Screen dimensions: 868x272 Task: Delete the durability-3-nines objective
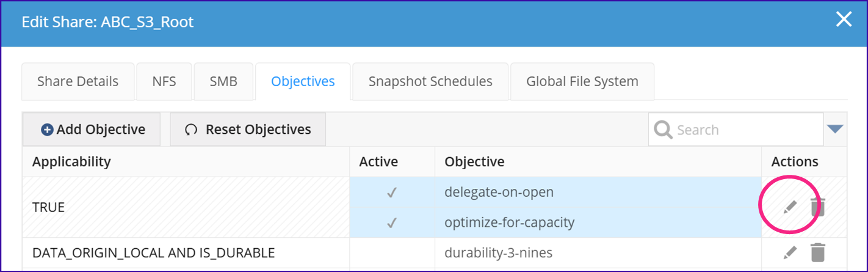tap(818, 252)
